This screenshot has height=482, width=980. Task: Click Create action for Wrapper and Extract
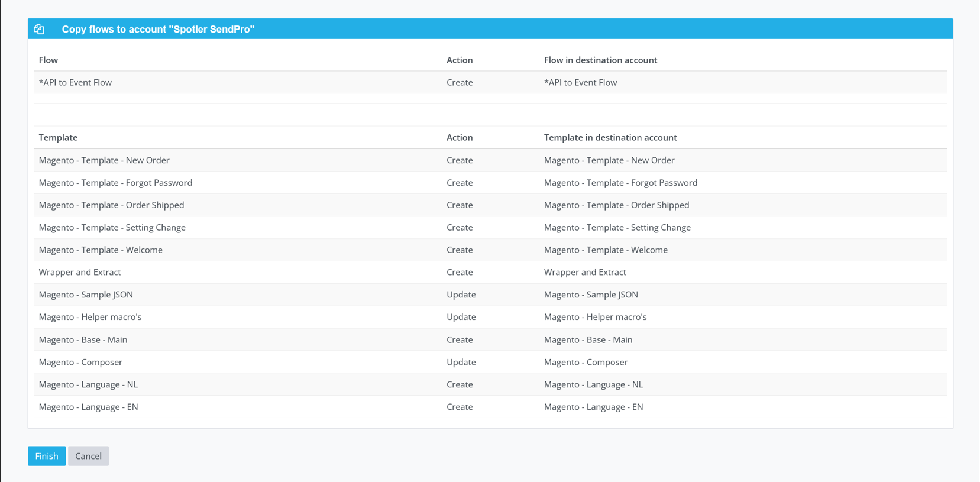460,273
